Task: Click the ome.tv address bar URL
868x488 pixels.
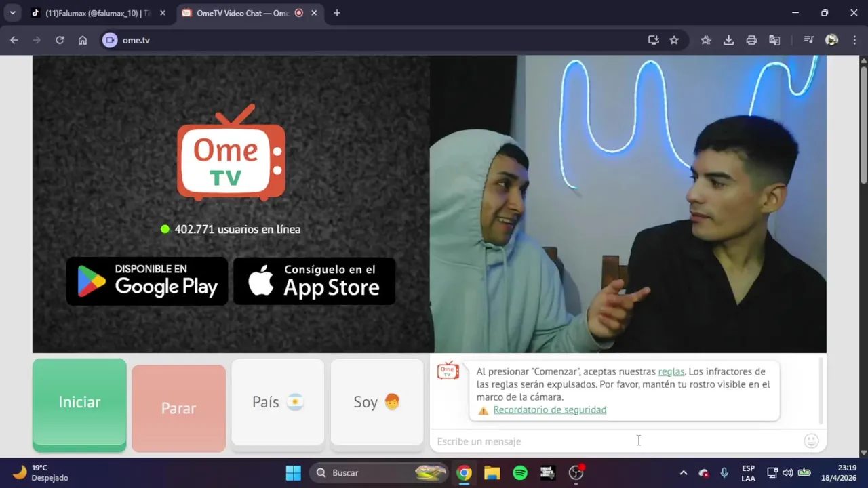Action: (136, 40)
